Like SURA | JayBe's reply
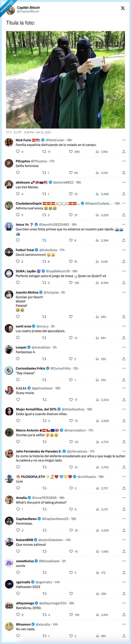The image size is (131, 644). point(71,283)
